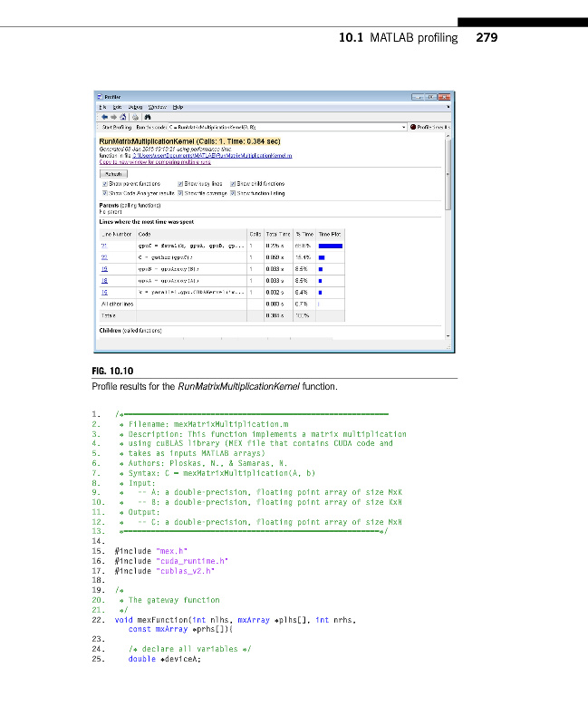588x725 pixels.
Task: Click the Forward arrow in Profiler toolbar
Action: click(111, 117)
